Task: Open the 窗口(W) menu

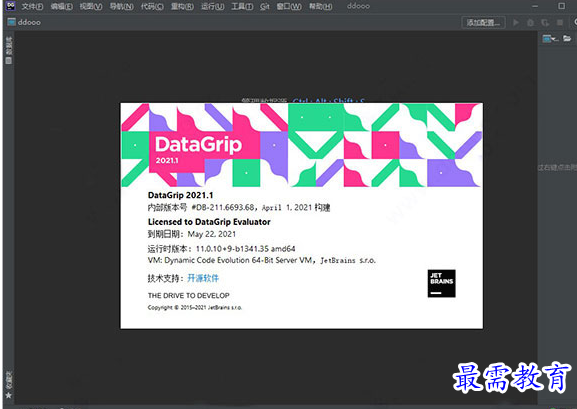Action: coord(289,7)
